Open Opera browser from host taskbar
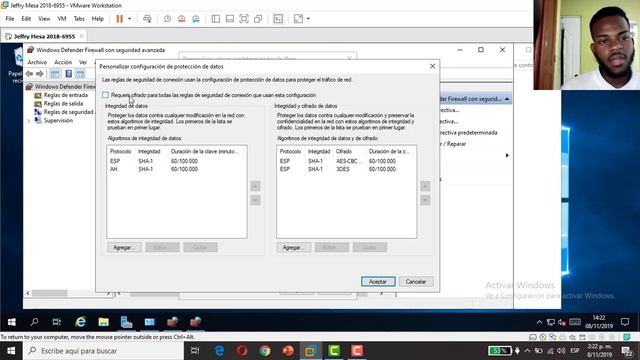Screen dimensions: 640x360 pos(242,351)
